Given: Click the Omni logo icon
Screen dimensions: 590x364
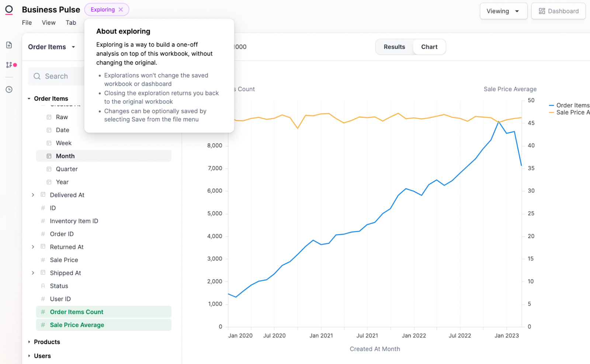Looking at the screenshot, I should (x=9, y=10).
